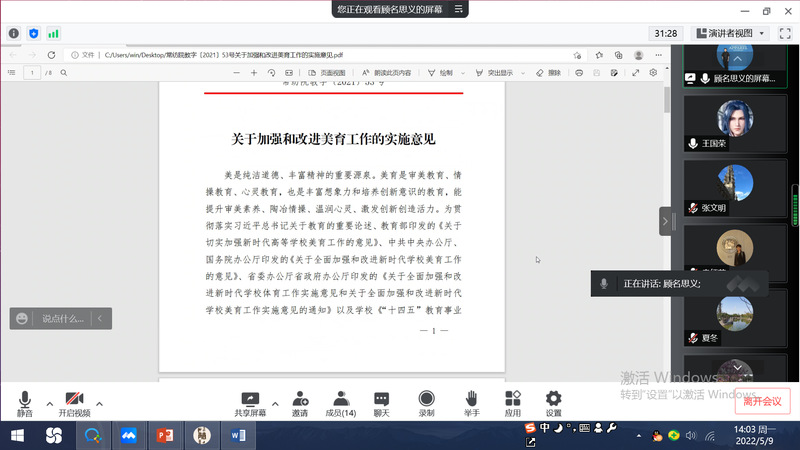Click the green network signal icon

[x=53, y=33]
